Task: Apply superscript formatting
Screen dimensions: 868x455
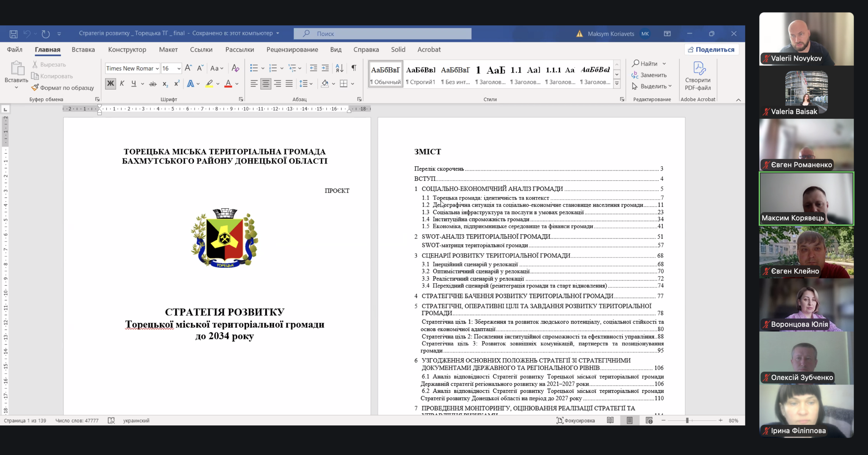Action: point(177,83)
